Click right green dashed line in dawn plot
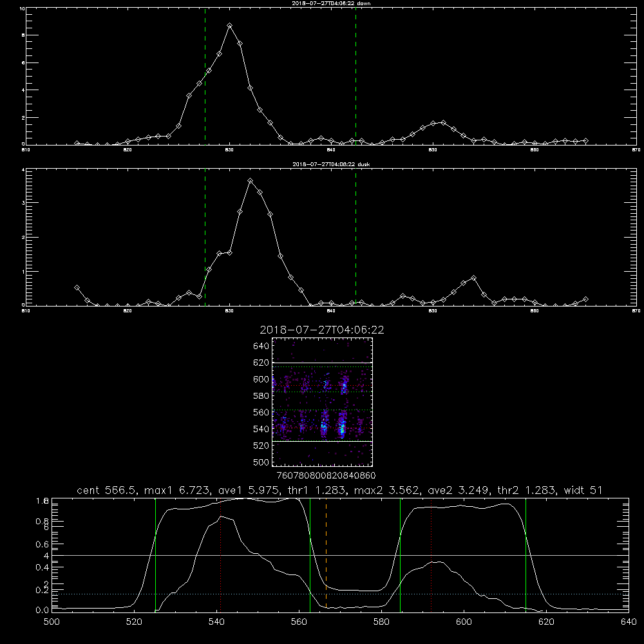 (x=355, y=77)
